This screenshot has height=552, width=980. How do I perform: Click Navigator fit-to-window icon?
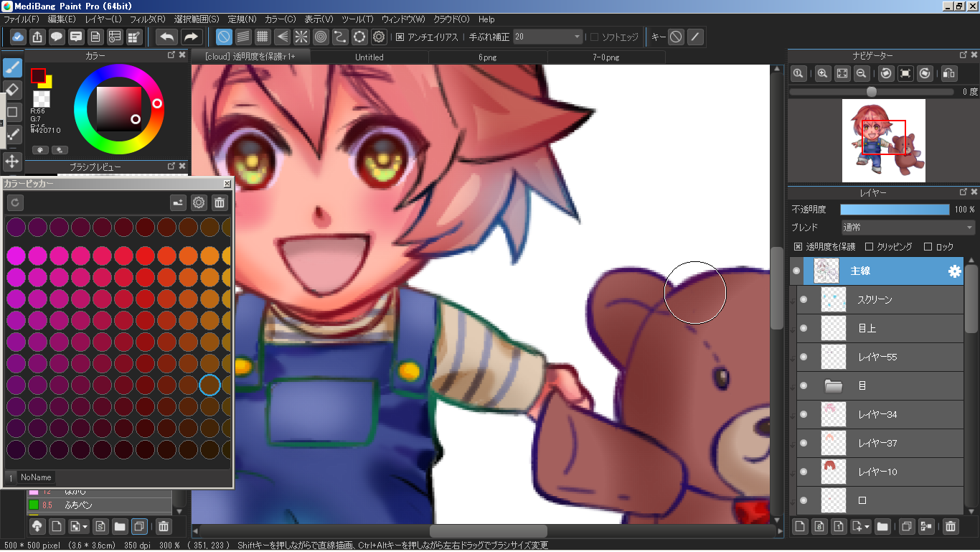coord(842,73)
